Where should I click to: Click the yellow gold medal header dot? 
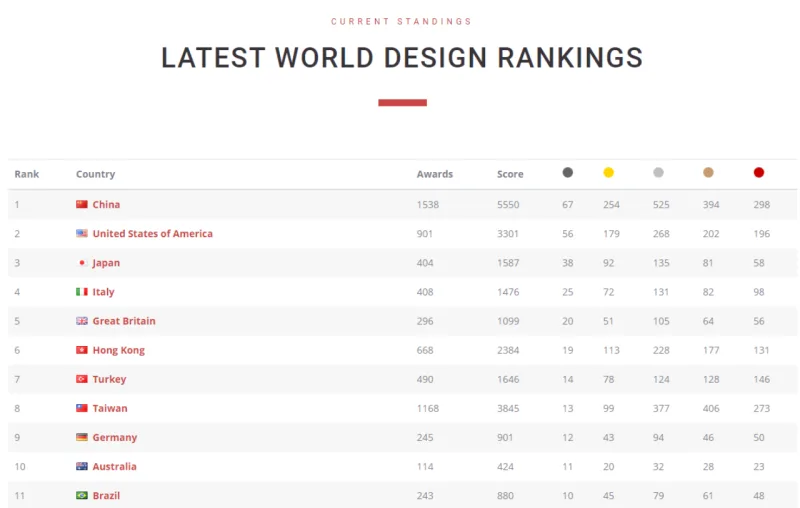(x=608, y=172)
